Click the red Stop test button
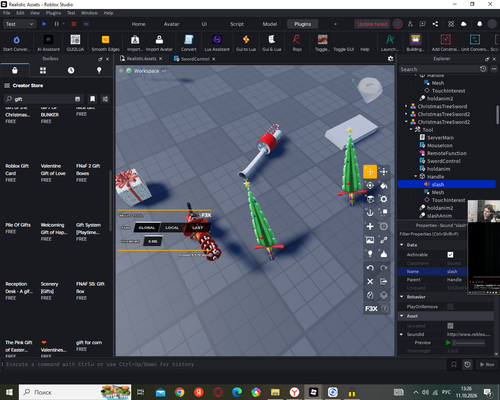 click(x=74, y=24)
